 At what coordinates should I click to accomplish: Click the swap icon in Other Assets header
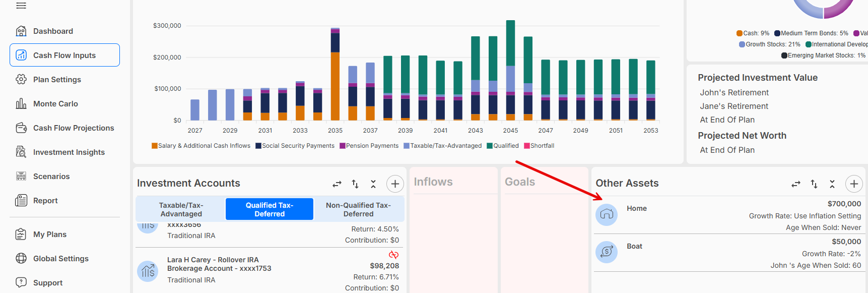pyautogui.click(x=796, y=184)
